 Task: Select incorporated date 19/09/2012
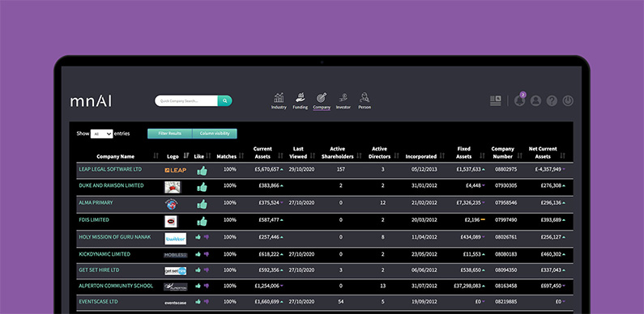tap(424, 302)
